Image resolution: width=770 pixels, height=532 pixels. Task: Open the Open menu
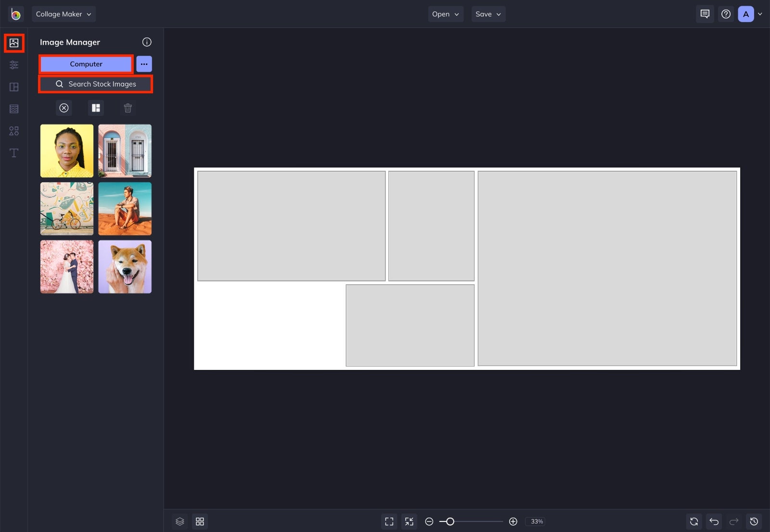pos(446,14)
